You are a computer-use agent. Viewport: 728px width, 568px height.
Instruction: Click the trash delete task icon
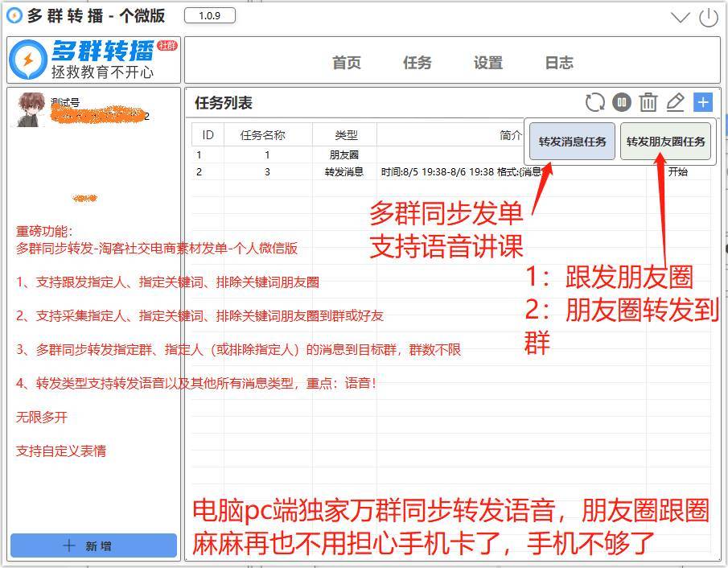pyautogui.click(x=648, y=102)
